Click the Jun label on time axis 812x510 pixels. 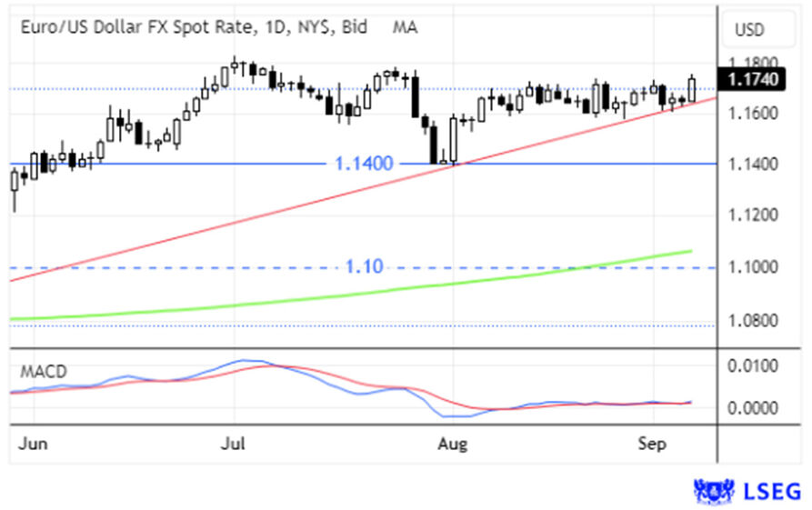(x=33, y=444)
